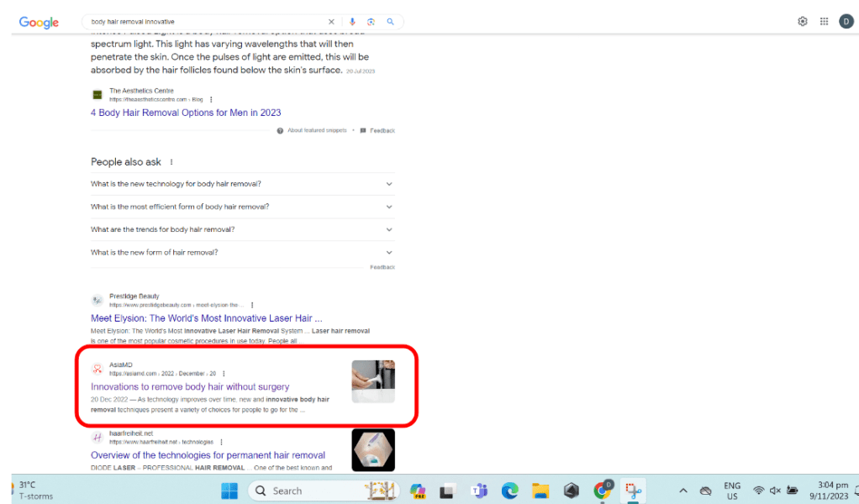Expand 'What is the new form of hair removal?'
This screenshot has width=859, height=504.
(389, 252)
